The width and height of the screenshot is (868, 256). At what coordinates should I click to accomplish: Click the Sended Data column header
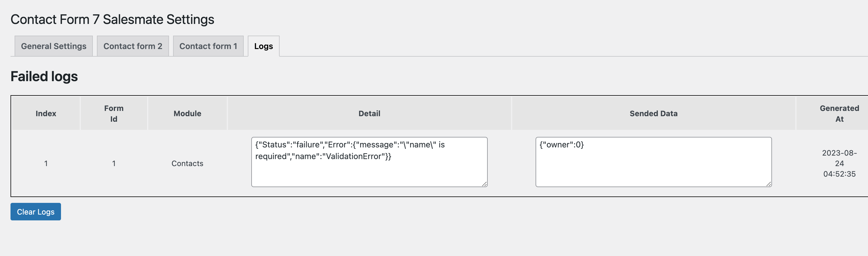[653, 114]
